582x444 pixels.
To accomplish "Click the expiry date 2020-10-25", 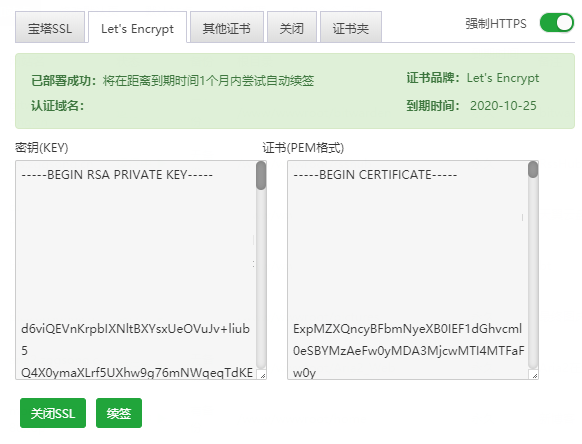I will click(x=503, y=106).
